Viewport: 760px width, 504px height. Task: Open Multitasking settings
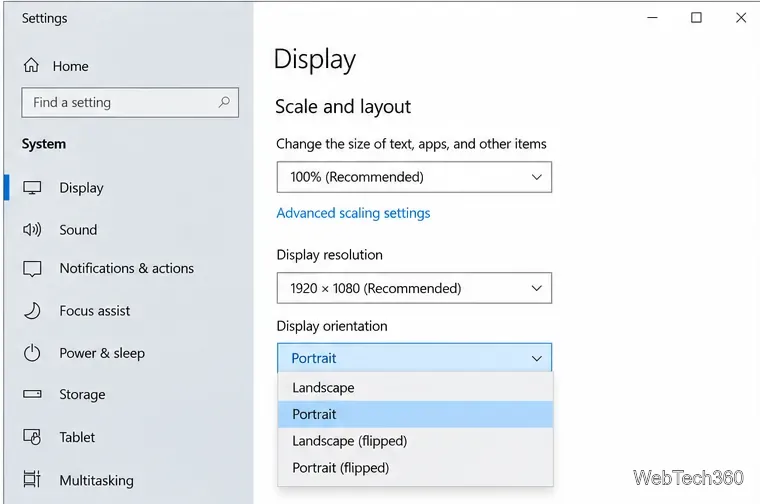pos(96,481)
